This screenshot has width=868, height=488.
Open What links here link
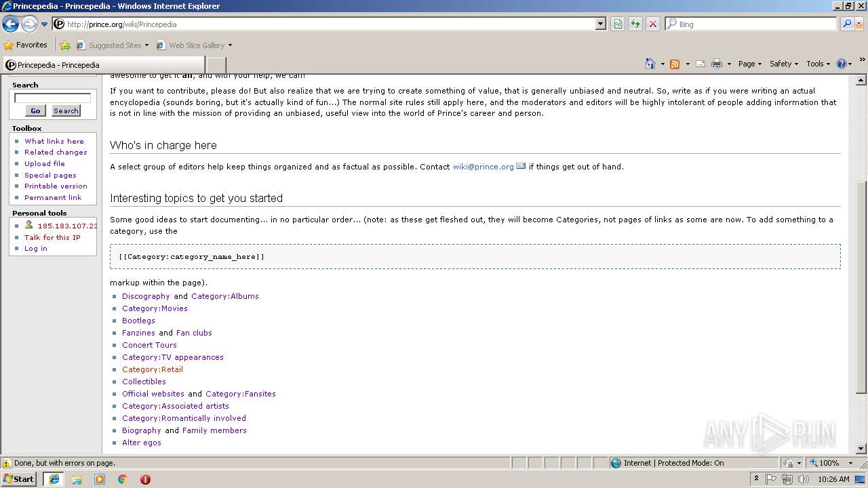click(54, 141)
